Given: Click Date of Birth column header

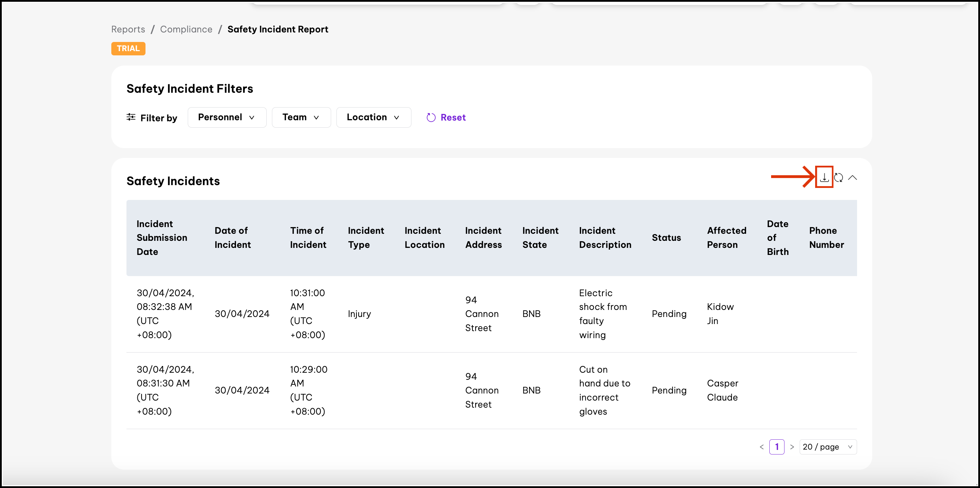Looking at the screenshot, I should (x=777, y=238).
